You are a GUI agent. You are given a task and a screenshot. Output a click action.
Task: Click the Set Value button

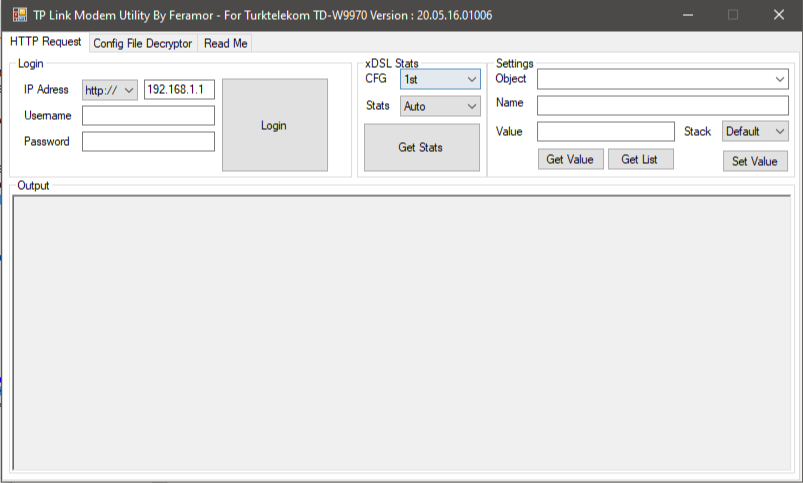point(755,161)
